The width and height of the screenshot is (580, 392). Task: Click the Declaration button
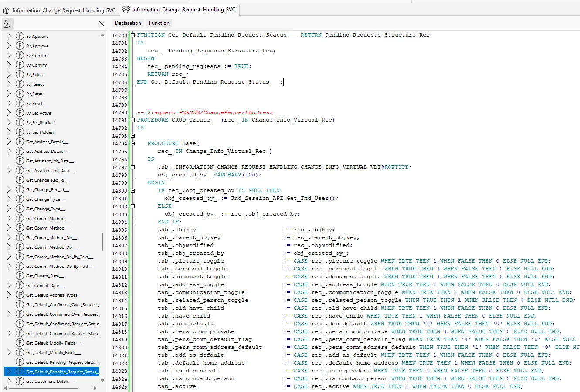point(128,23)
